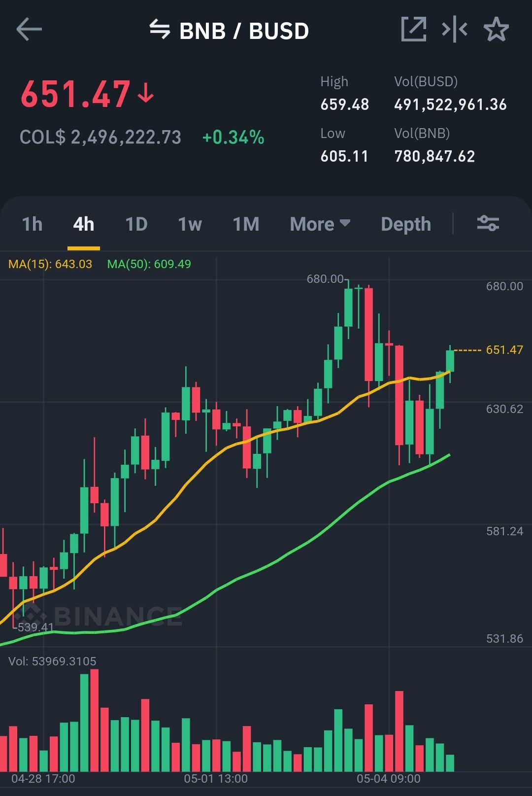Add BNB/BUSD to favorites star
The width and height of the screenshot is (532, 796).
click(x=496, y=30)
